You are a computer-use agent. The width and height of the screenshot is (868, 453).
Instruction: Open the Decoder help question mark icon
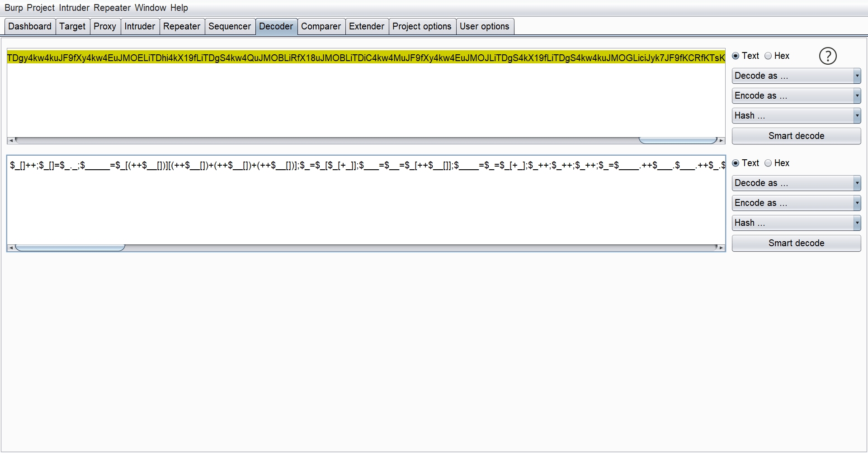coord(828,56)
